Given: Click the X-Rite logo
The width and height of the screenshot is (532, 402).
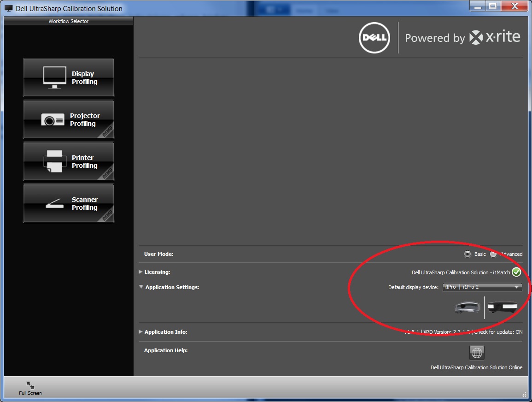Looking at the screenshot, I should click(495, 37).
